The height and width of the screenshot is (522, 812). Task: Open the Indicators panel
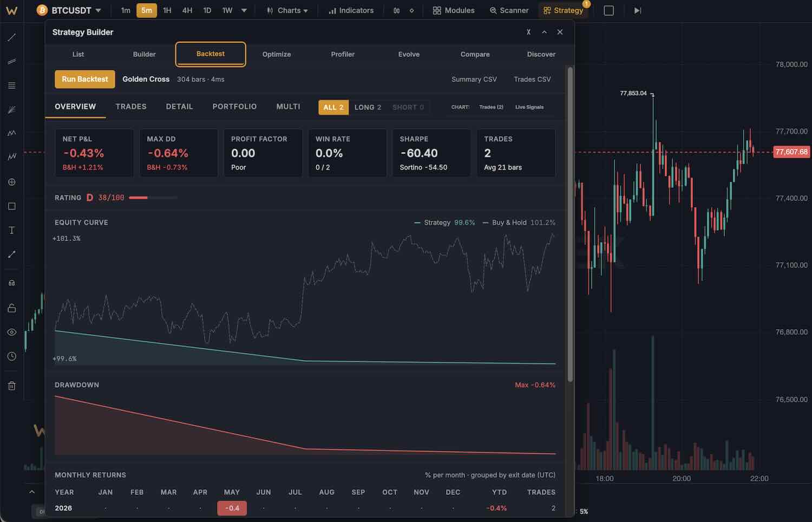click(x=351, y=10)
